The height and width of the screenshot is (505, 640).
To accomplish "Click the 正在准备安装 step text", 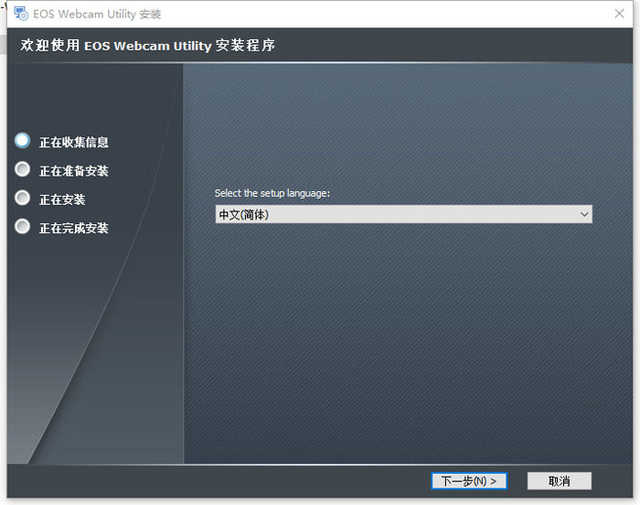I will click(74, 171).
